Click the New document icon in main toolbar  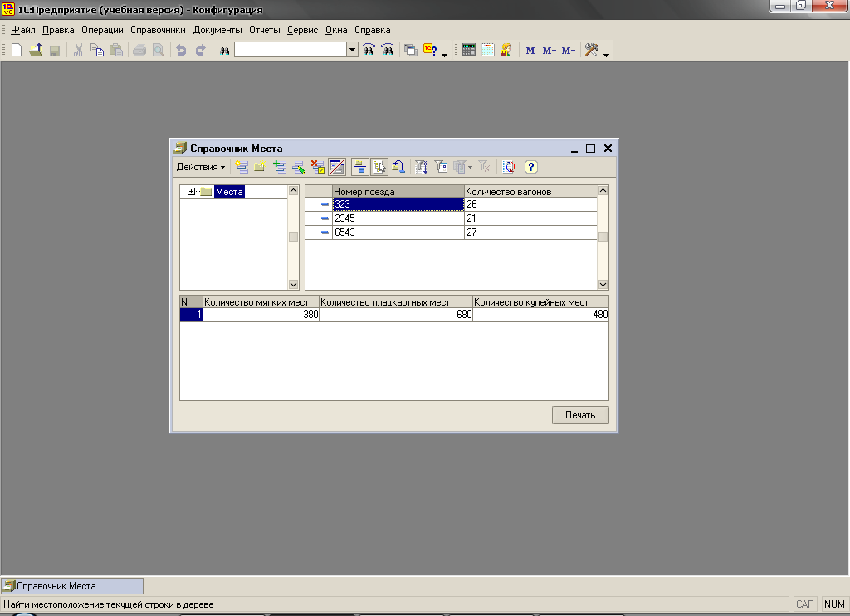pyautogui.click(x=16, y=51)
